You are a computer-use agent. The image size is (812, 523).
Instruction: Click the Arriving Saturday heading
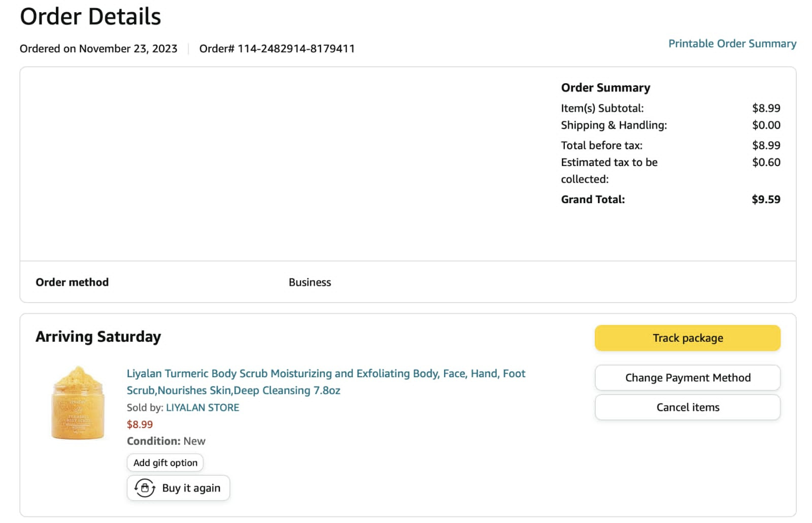[x=98, y=337]
